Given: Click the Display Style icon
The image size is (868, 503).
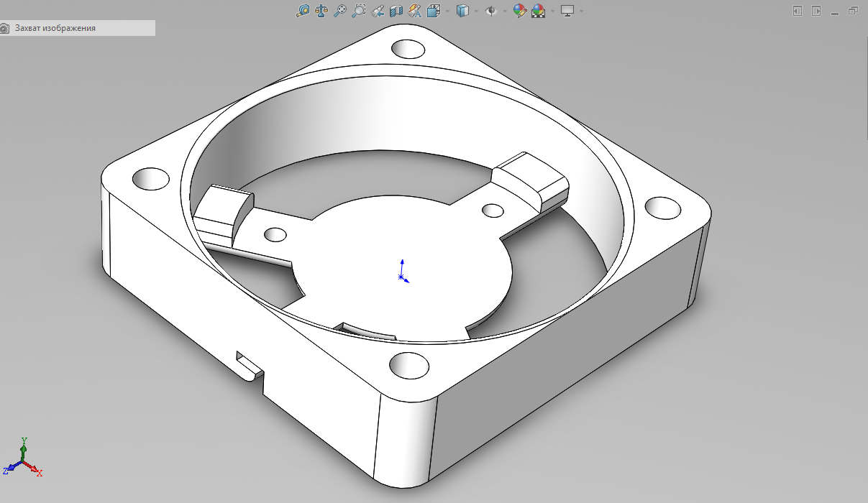Looking at the screenshot, I should coord(462,11).
